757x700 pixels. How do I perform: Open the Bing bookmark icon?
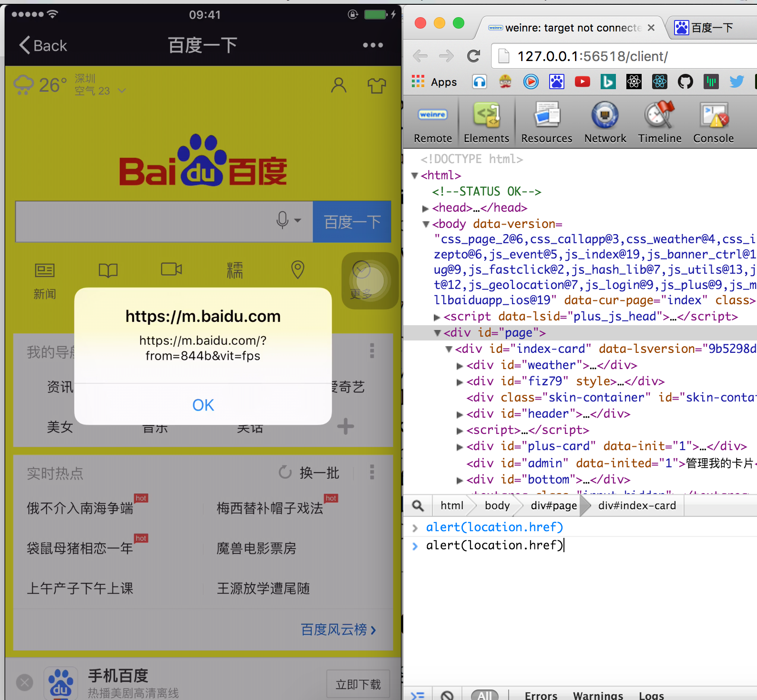[608, 82]
